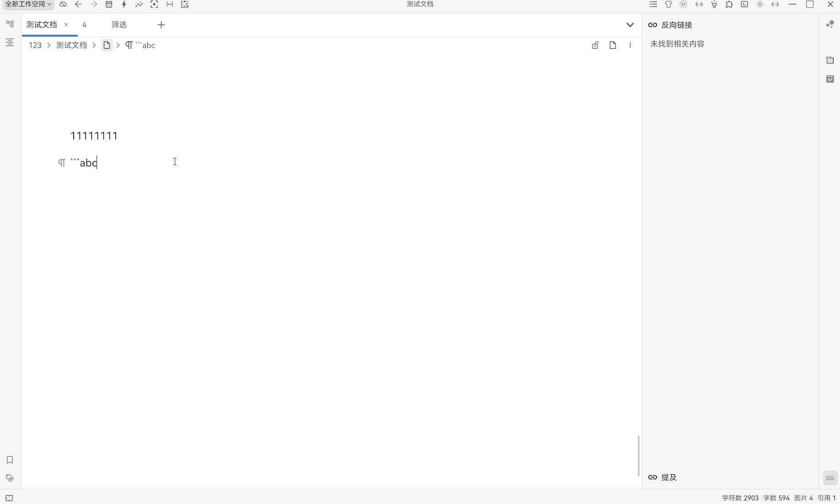
Task: Close the 测试文档 tab
Action: (66, 25)
